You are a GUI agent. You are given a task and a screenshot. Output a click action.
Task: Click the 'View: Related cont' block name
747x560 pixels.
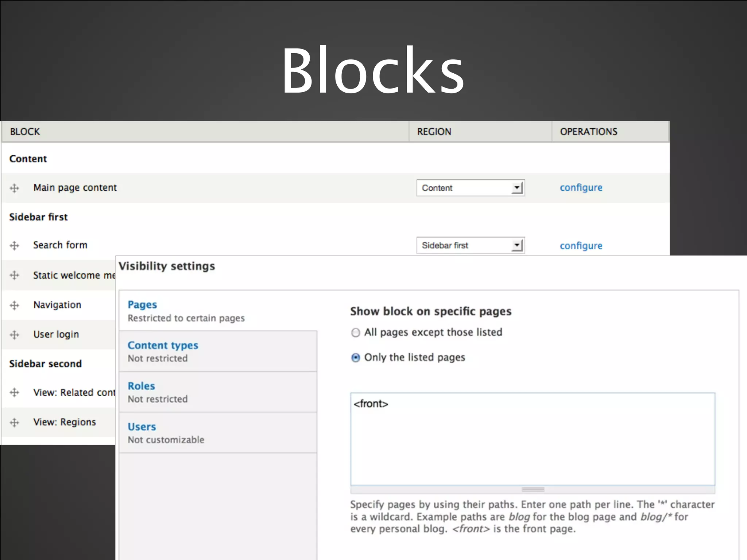[x=74, y=393]
